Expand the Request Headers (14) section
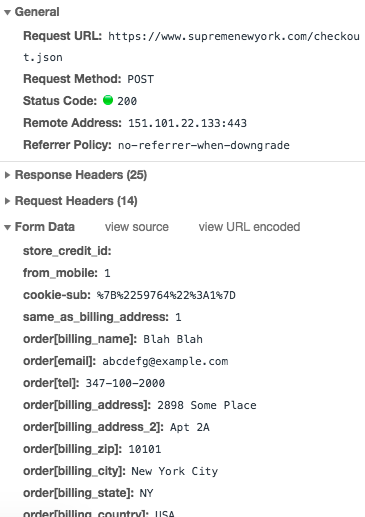The height and width of the screenshot is (517, 365). point(7,201)
